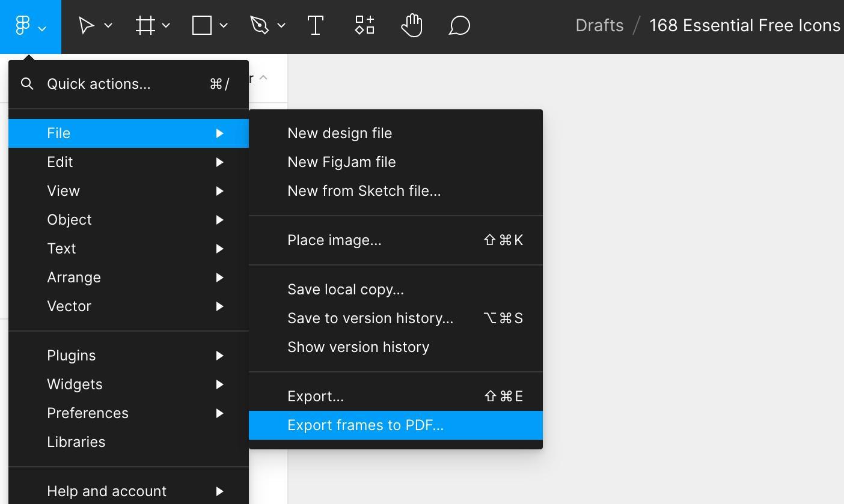Open the Object submenu

tap(129, 220)
